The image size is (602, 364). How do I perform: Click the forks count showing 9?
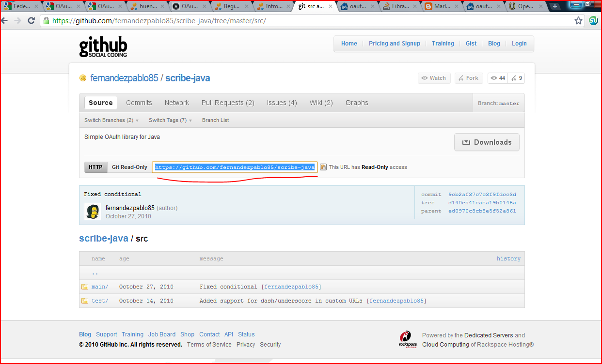coord(516,78)
